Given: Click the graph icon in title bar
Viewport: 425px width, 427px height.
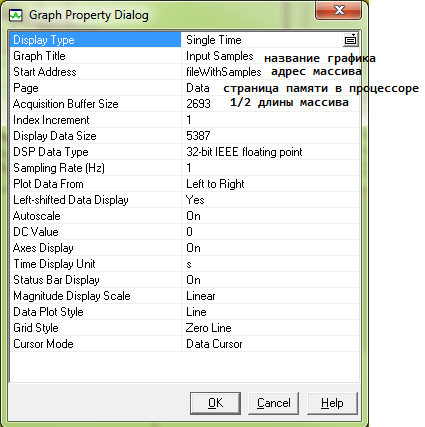Looking at the screenshot, I should [x=16, y=15].
